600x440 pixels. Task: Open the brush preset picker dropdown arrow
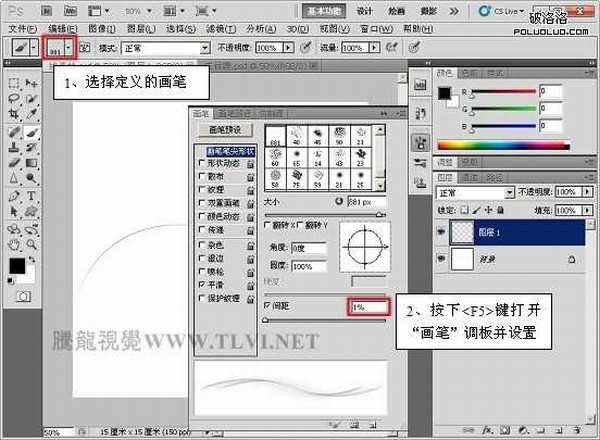(x=68, y=48)
